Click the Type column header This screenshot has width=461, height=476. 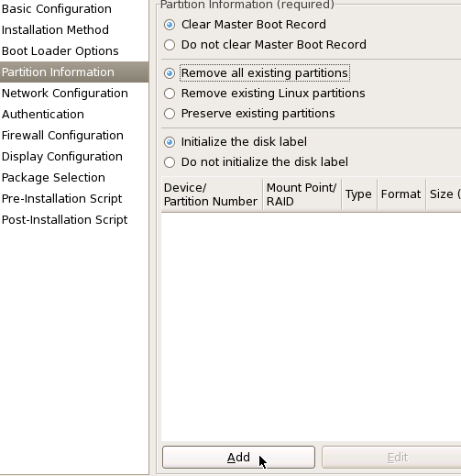click(359, 194)
